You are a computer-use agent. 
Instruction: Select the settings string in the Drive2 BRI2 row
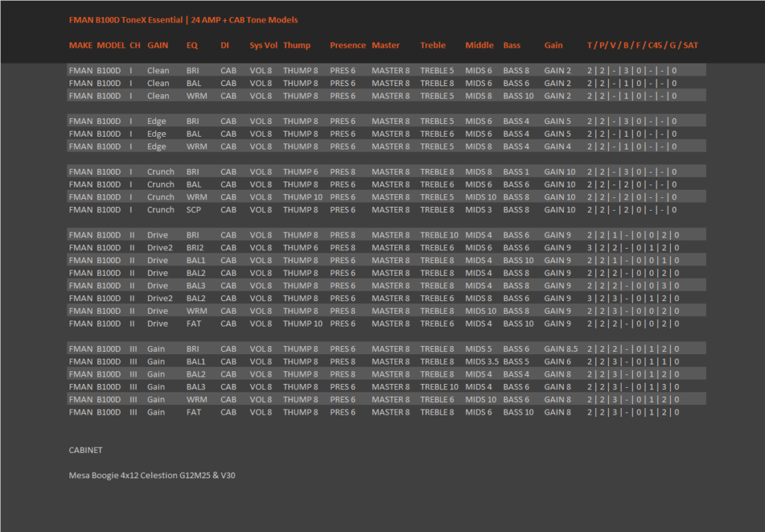(634, 248)
